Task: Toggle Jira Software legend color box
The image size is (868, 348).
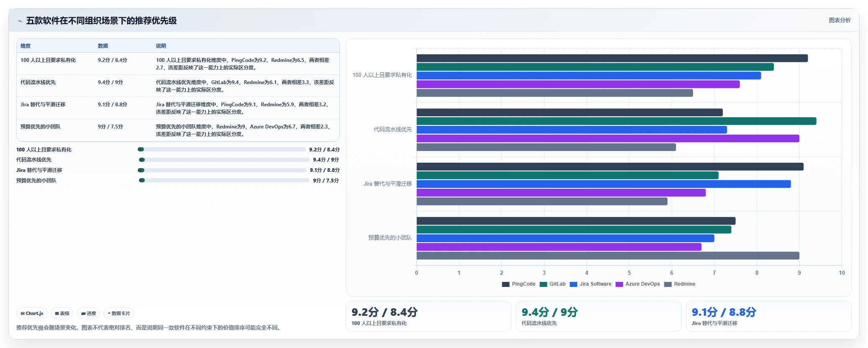Action: pyautogui.click(x=573, y=284)
